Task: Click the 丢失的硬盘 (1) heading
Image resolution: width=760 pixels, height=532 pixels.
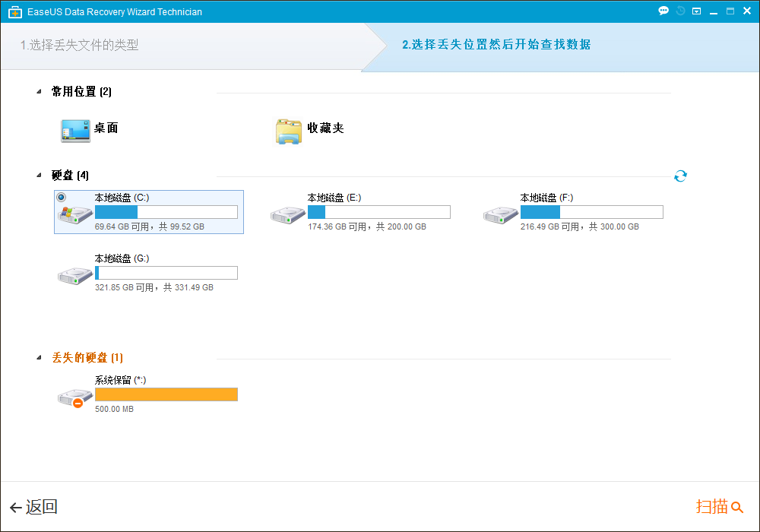Action: click(x=87, y=357)
